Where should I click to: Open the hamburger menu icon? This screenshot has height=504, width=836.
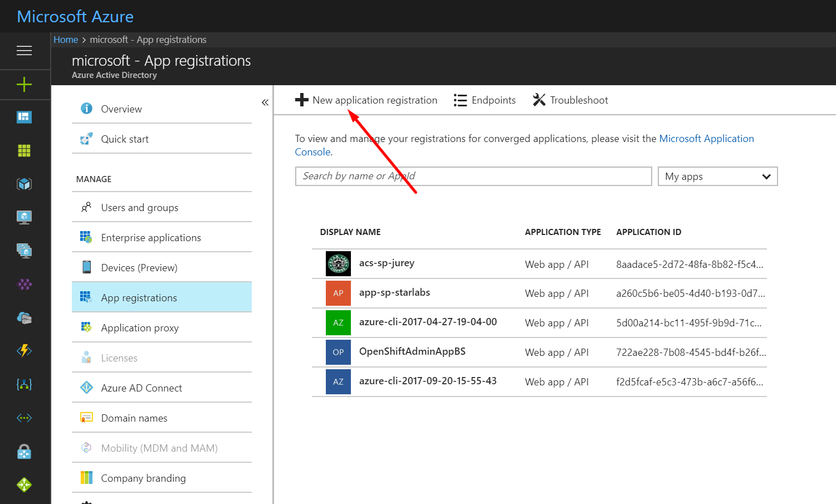click(x=24, y=51)
